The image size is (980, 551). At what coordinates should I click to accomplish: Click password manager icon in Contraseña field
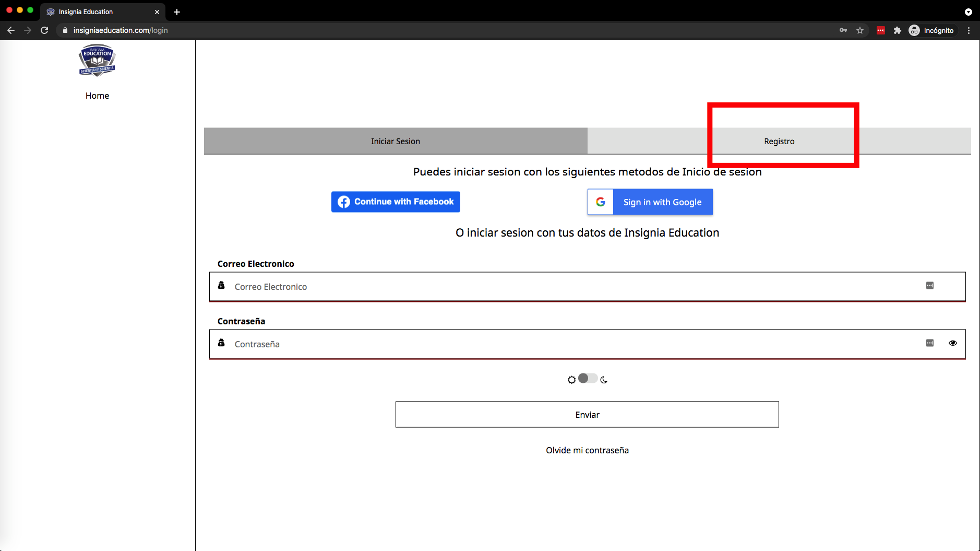click(930, 343)
